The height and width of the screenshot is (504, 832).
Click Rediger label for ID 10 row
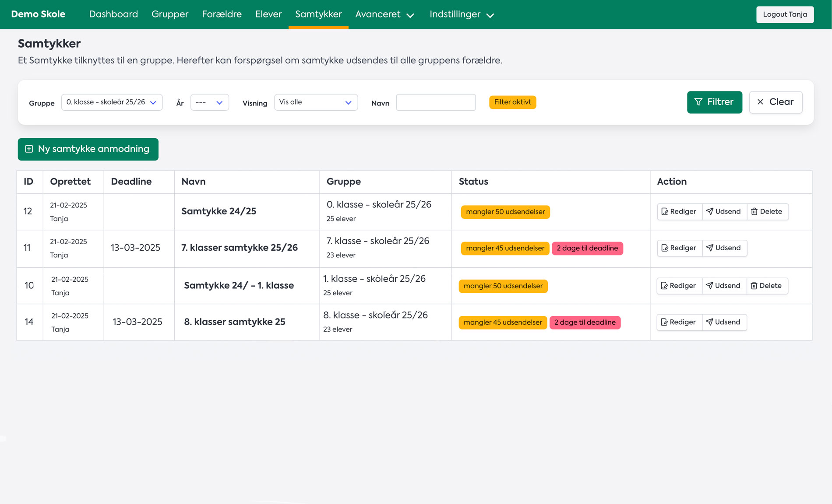coord(682,286)
